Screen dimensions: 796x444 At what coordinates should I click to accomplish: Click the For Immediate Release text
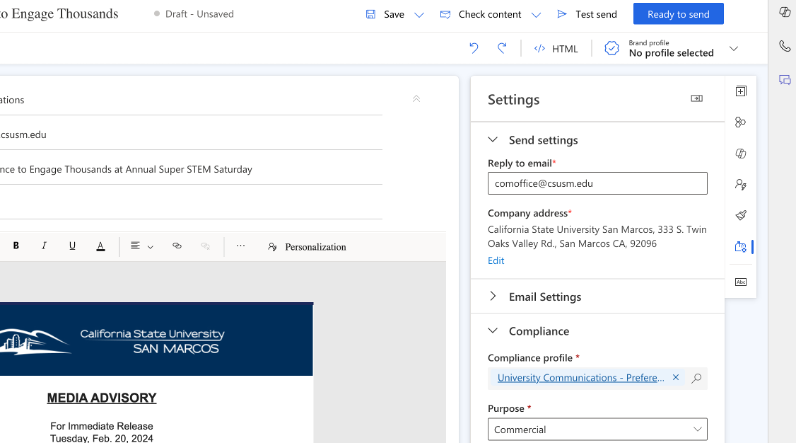(x=102, y=426)
